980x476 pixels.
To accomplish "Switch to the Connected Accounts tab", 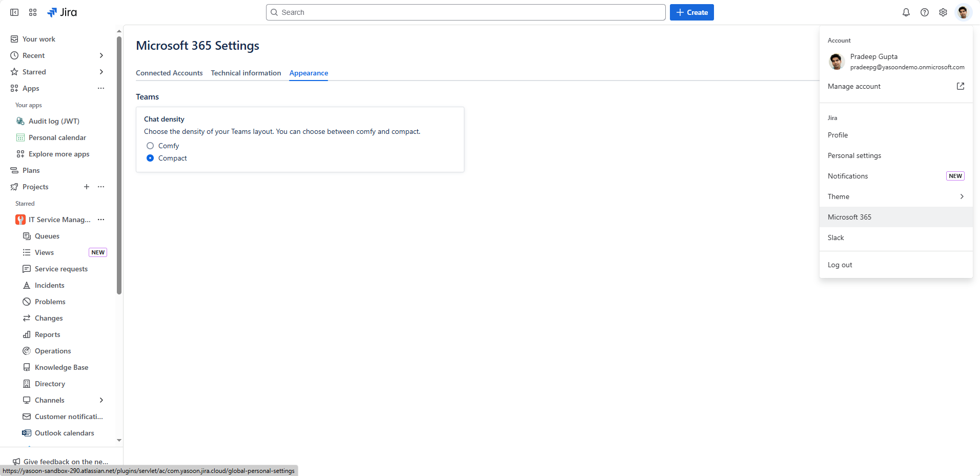I will (x=169, y=73).
